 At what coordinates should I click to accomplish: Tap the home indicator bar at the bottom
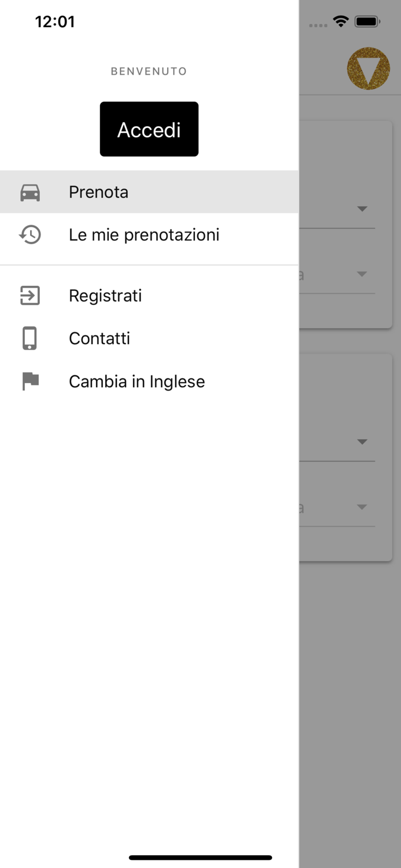200,858
